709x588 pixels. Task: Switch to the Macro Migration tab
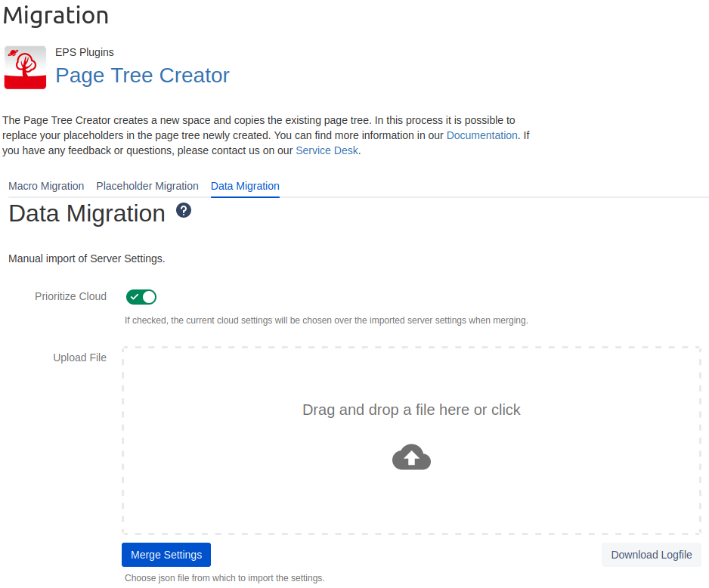(x=46, y=186)
